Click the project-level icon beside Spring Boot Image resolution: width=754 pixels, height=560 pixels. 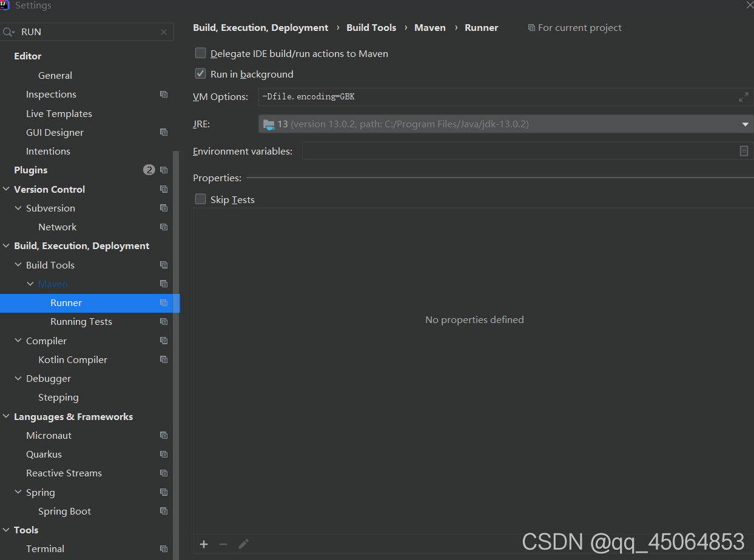(164, 511)
